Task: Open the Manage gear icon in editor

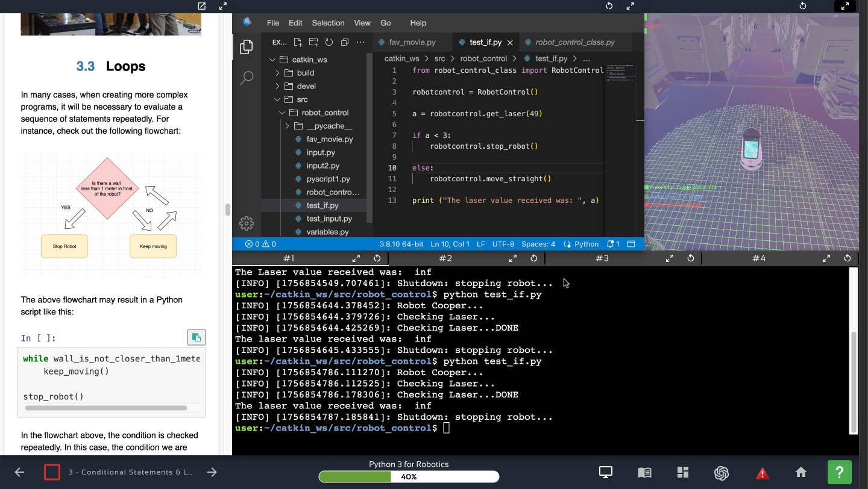Action: [x=246, y=223]
